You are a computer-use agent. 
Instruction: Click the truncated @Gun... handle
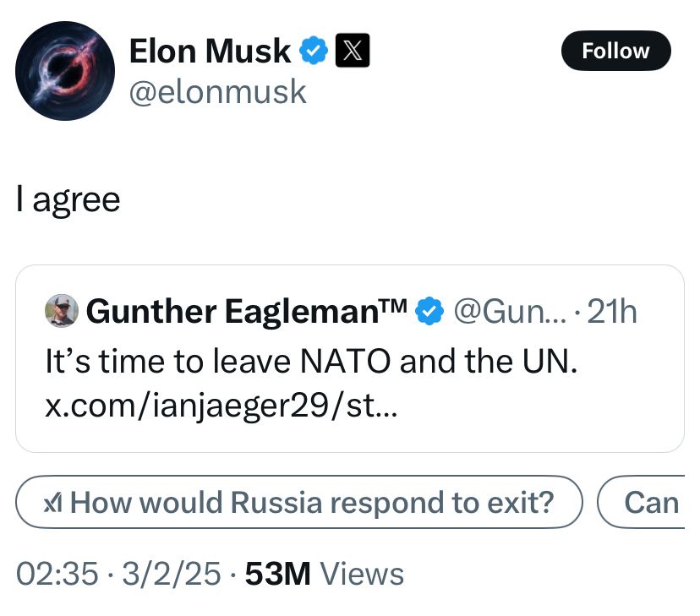click(x=511, y=311)
